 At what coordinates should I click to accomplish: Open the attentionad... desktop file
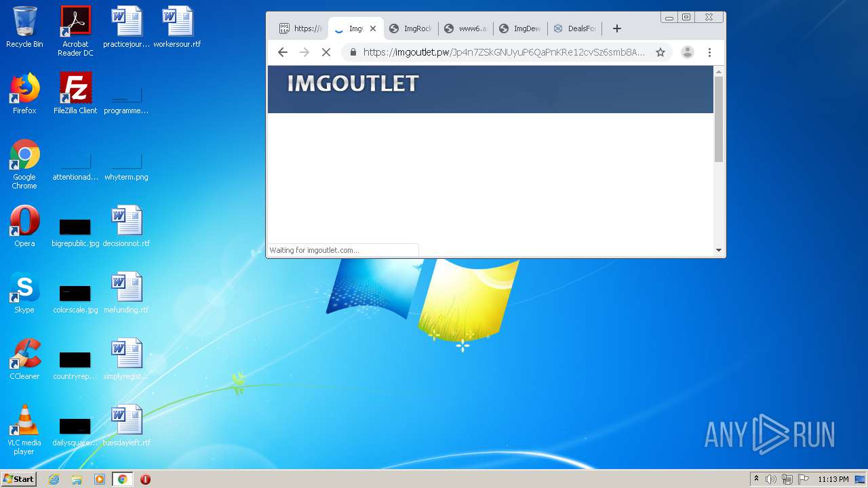pos(75,167)
